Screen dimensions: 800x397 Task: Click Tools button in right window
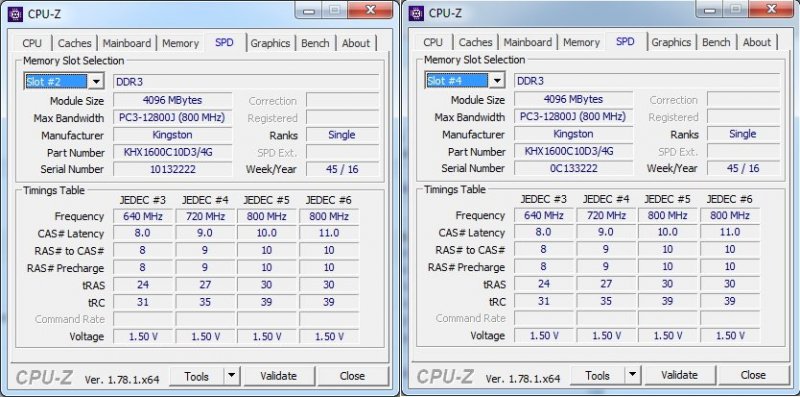click(597, 375)
